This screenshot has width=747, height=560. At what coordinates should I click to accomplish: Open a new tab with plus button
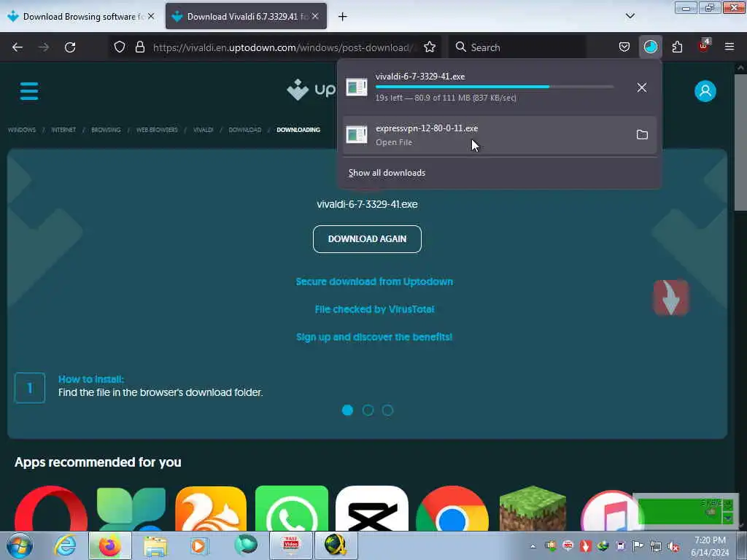[x=343, y=17]
